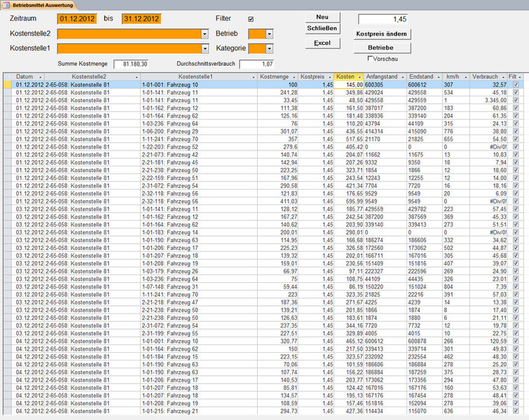
Task: Click cell '1-01-001: Fahrzeug 10' in first row
Action: coord(199,85)
